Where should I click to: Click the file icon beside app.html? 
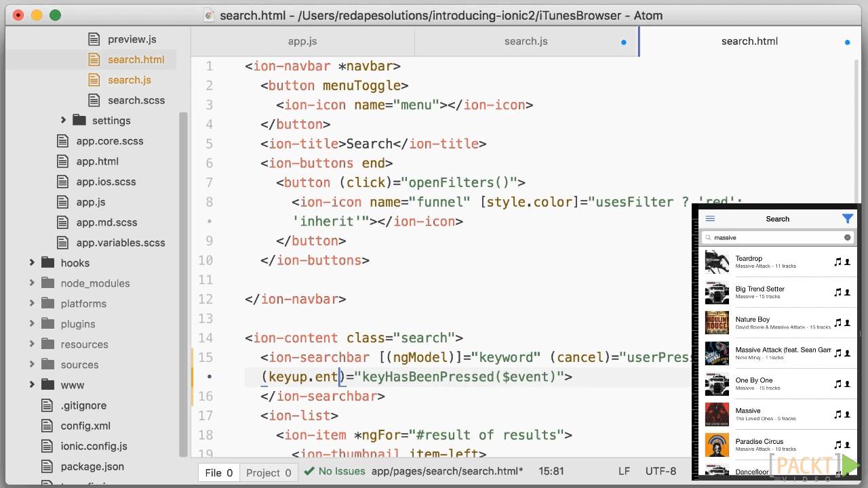pos(62,161)
